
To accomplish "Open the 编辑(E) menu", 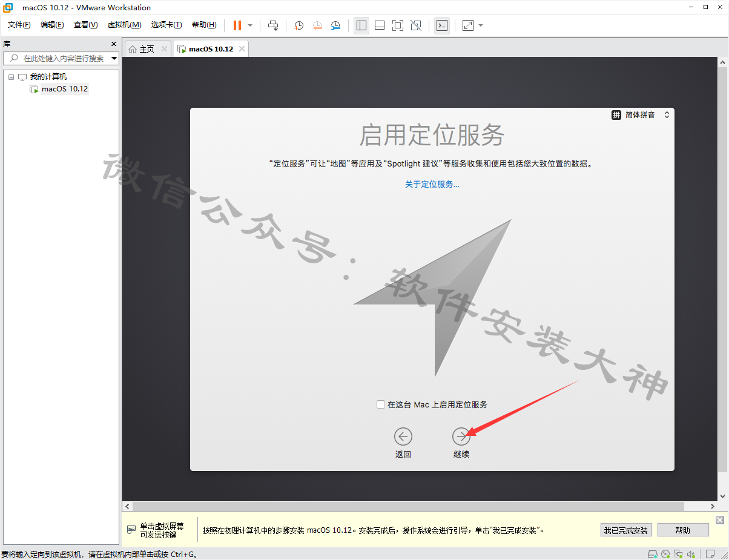I will pos(52,25).
